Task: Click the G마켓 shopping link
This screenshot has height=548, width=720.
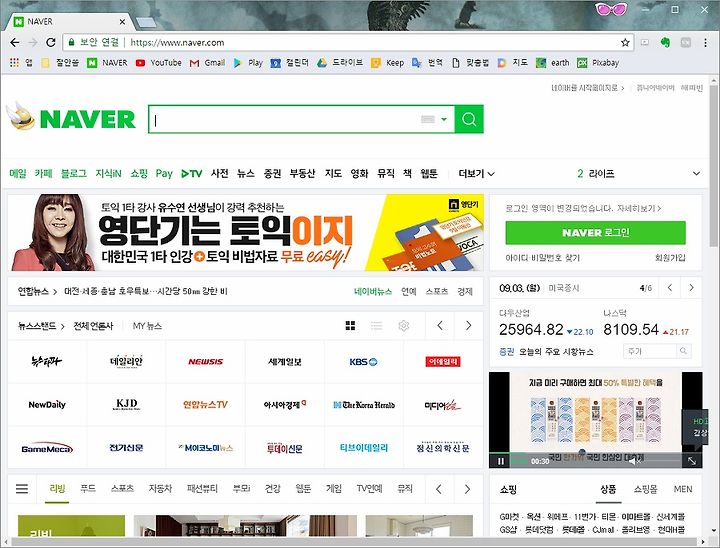Action: tap(510, 517)
